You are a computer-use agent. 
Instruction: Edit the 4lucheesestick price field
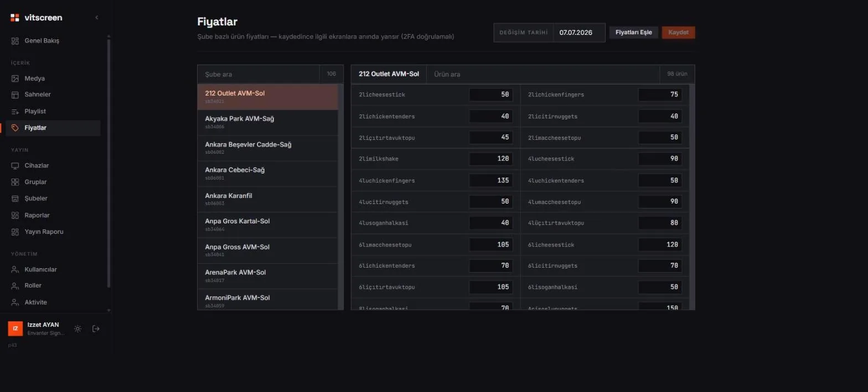point(660,159)
